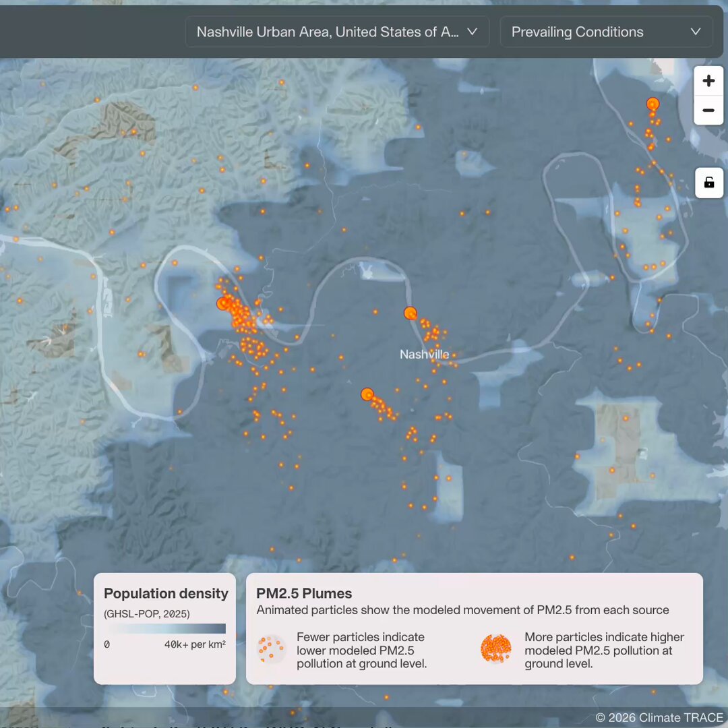Click the GHSL-POP, 2025 source text

[147, 614]
